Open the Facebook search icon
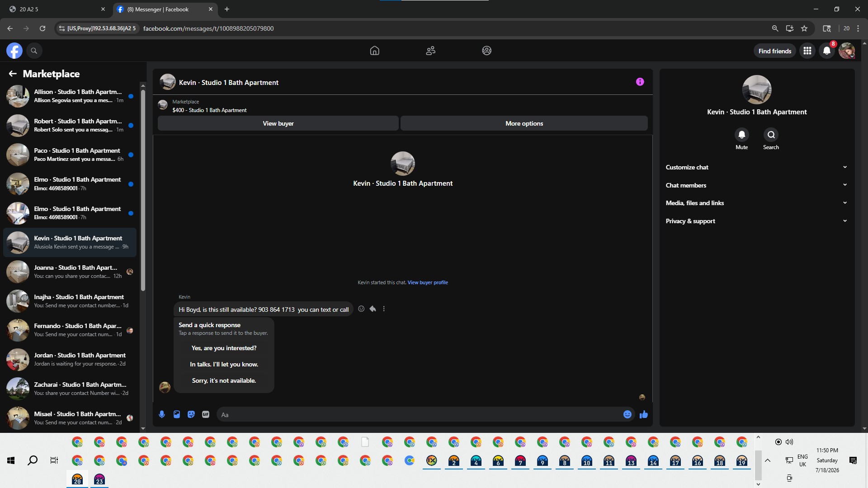 point(34,51)
